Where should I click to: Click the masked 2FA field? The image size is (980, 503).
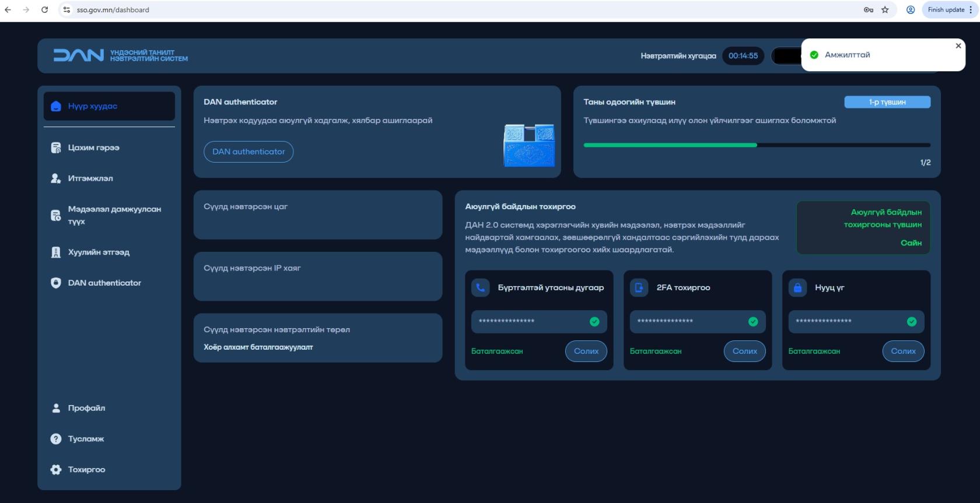point(698,322)
